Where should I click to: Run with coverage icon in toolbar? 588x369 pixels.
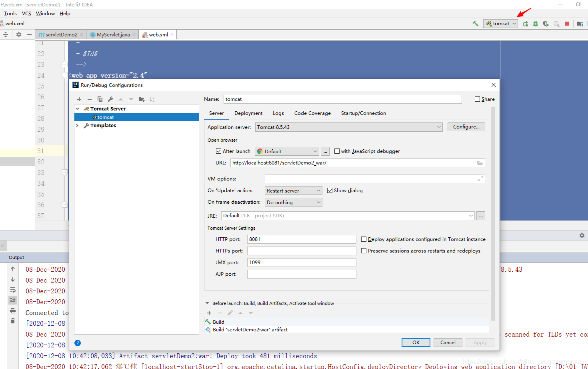pyautogui.click(x=546, y=24)
